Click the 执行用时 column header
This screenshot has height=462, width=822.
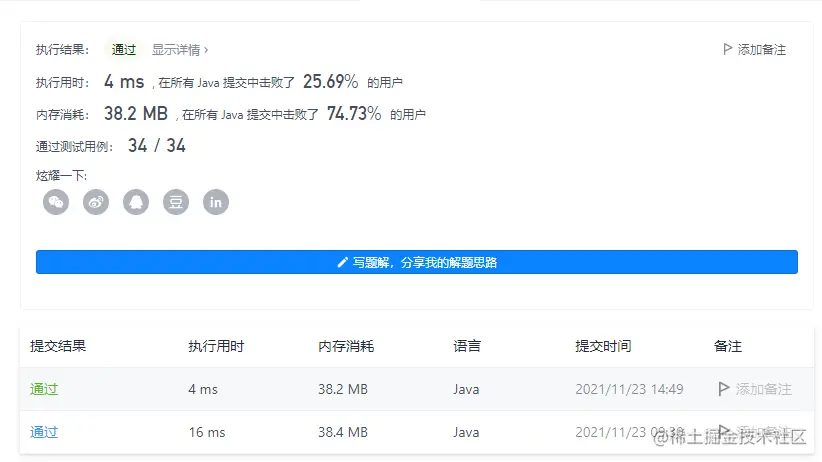pyautogui.click(x=216, y=346)
